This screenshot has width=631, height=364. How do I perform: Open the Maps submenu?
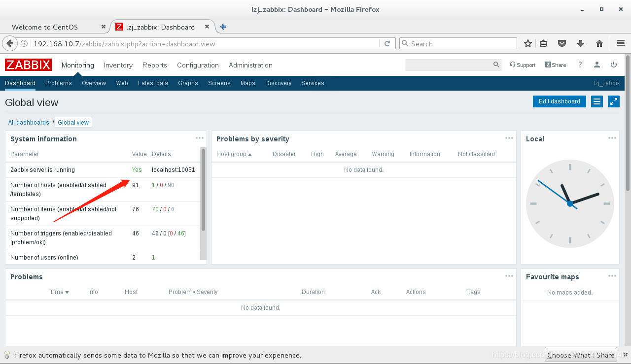pos(248,83)
